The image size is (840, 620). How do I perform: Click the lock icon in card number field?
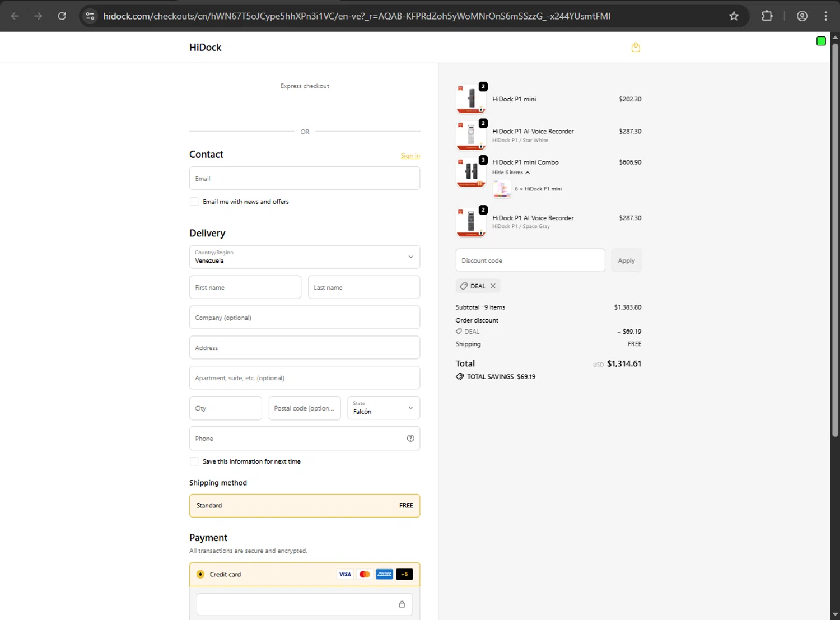point(402,604)
